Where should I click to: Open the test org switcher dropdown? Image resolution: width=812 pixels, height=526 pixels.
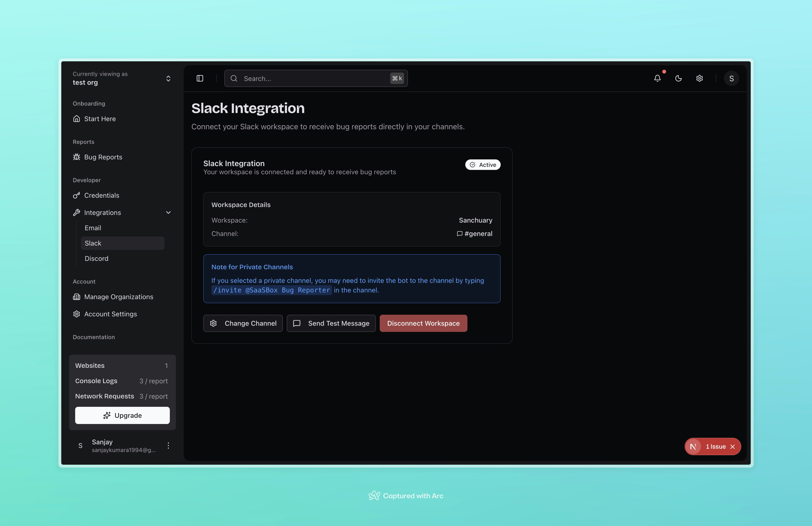click(168, 79)
